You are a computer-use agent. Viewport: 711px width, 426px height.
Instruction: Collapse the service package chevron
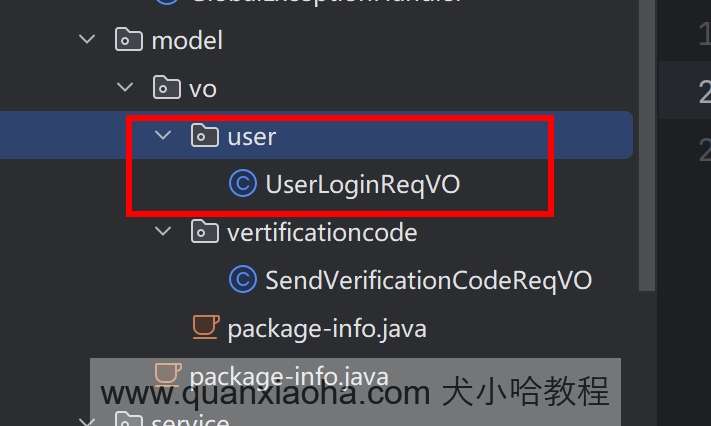(x=87, y=422)
